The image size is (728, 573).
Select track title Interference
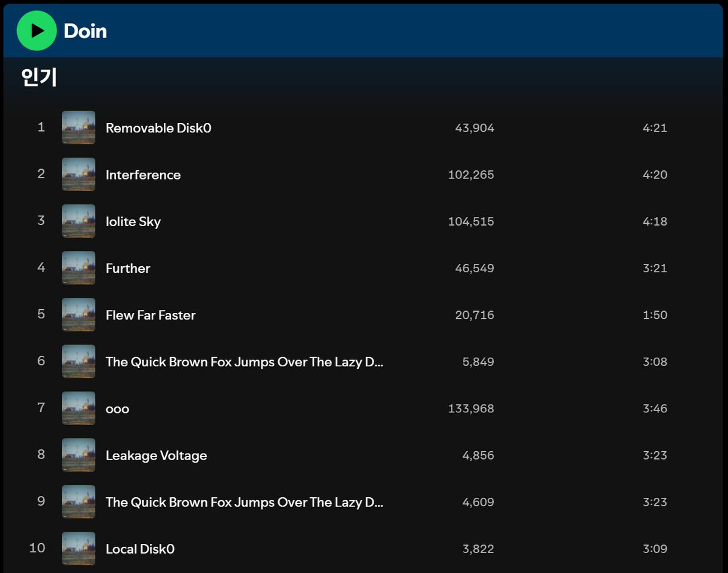tap(143, 175)
